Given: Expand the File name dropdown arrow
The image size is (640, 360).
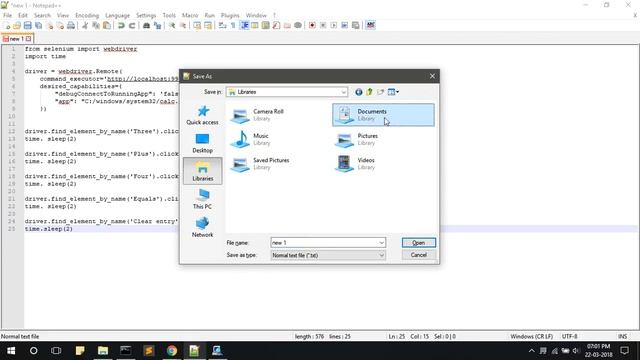Looking at the screenshot, I should pyautogui.click(x=381, y=243).
